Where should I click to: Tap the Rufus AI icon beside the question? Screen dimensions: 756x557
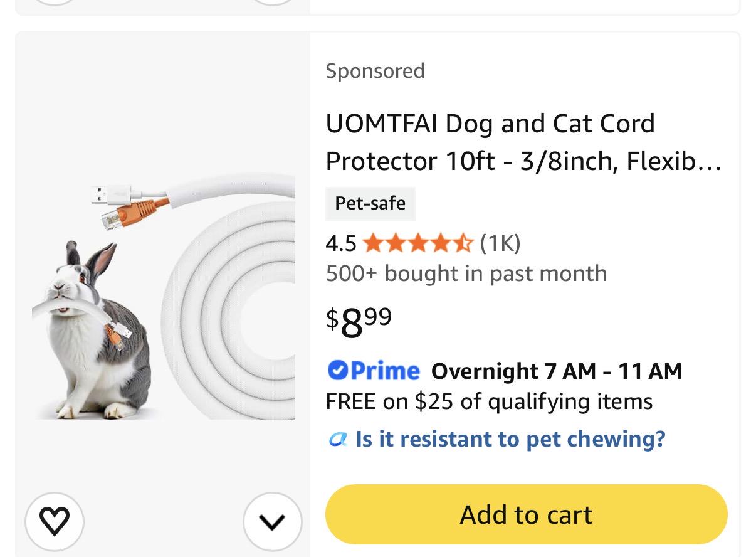tap(337, 440)
